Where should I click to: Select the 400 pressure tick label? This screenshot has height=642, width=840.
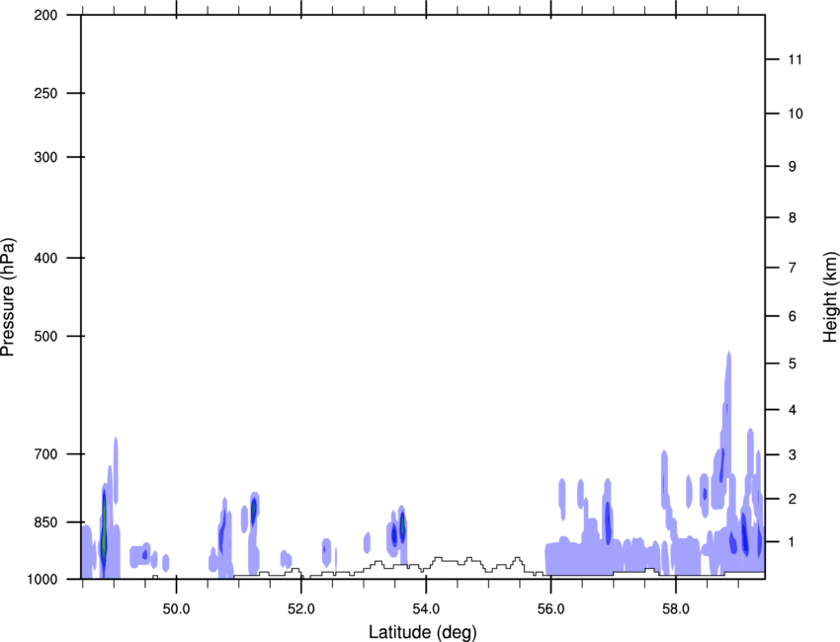[x=45, y=258]
